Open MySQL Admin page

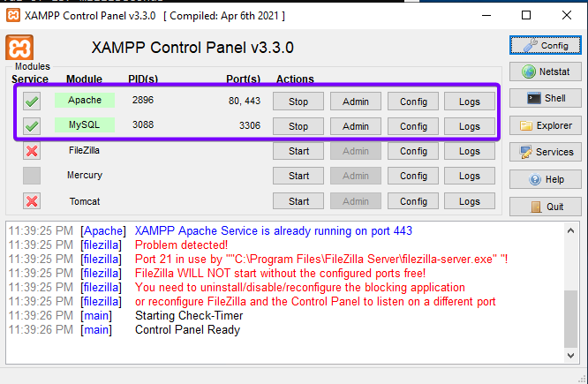[x=356, y=126]
